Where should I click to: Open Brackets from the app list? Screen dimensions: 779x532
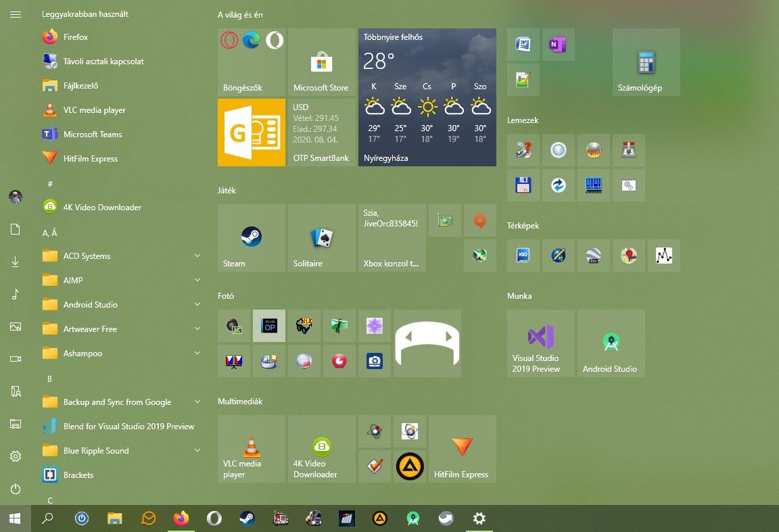click(x=122, y=475)
